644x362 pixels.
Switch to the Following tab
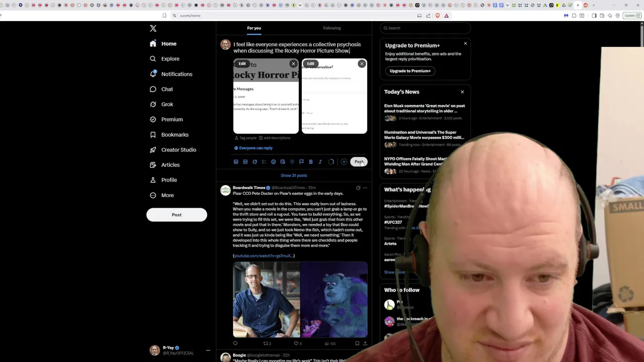tap(332, 28)
